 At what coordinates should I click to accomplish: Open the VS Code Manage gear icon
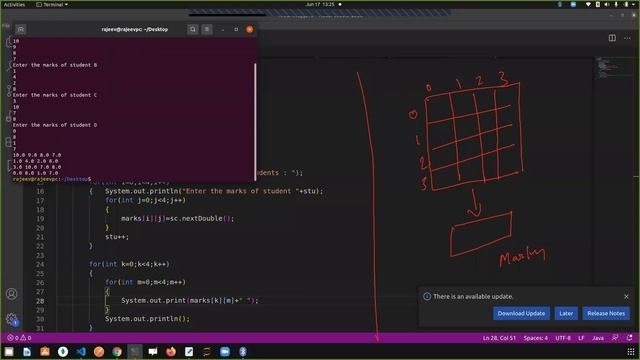click(x=11, y=319)
